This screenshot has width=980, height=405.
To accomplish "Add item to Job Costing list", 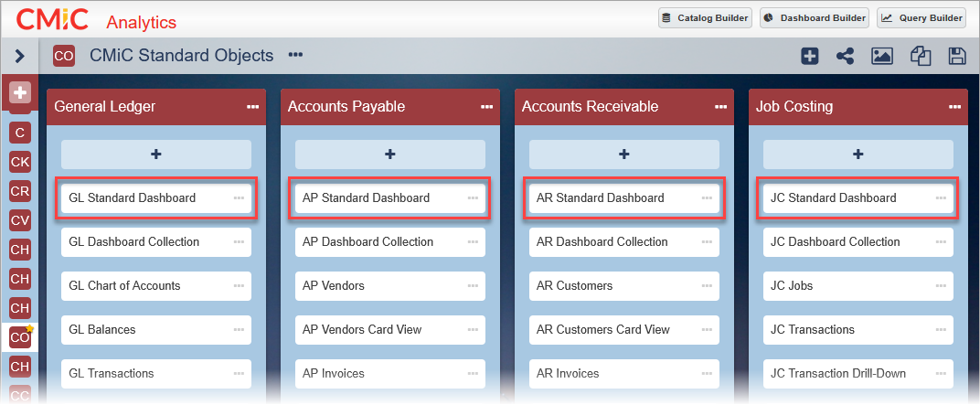I will 858,155.
